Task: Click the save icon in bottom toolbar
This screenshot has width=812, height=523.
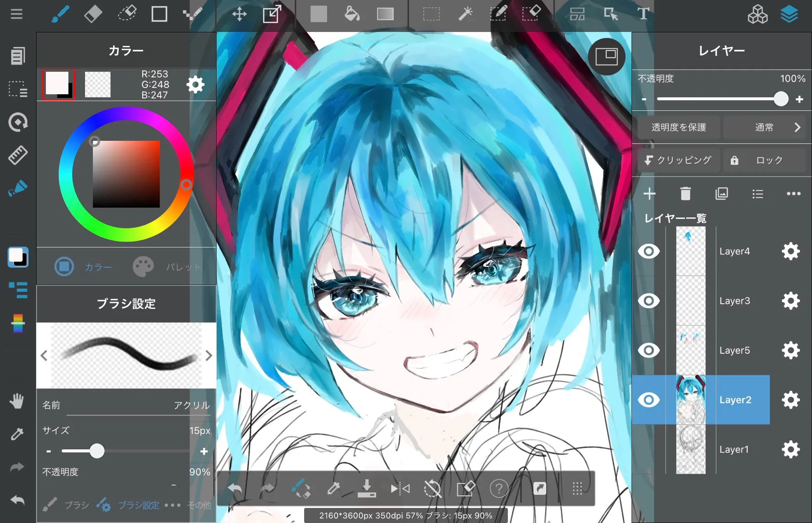Action: click(x=366, y=488)
